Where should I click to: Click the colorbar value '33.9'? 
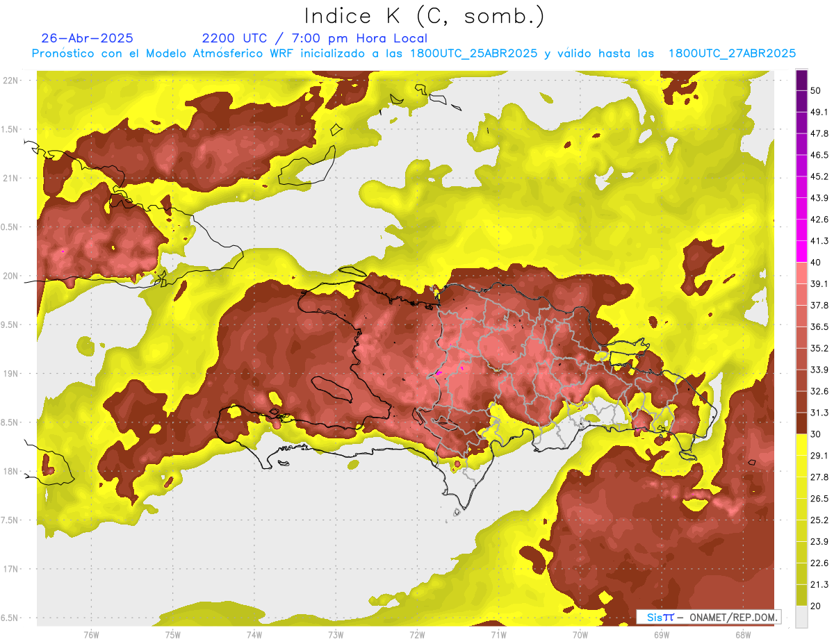tap(819, 370)
